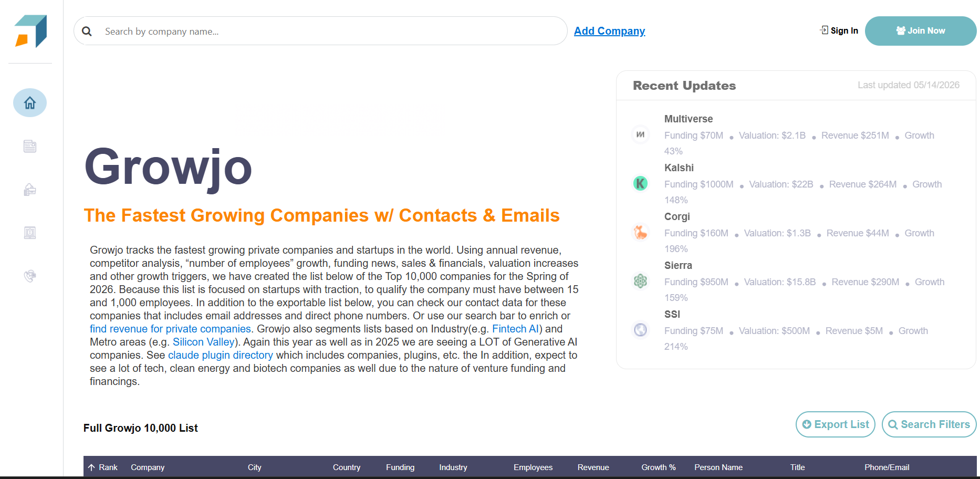Click the Last updated 05/14/2026 text
The image size is (980, 479).
tap(909, 85)
